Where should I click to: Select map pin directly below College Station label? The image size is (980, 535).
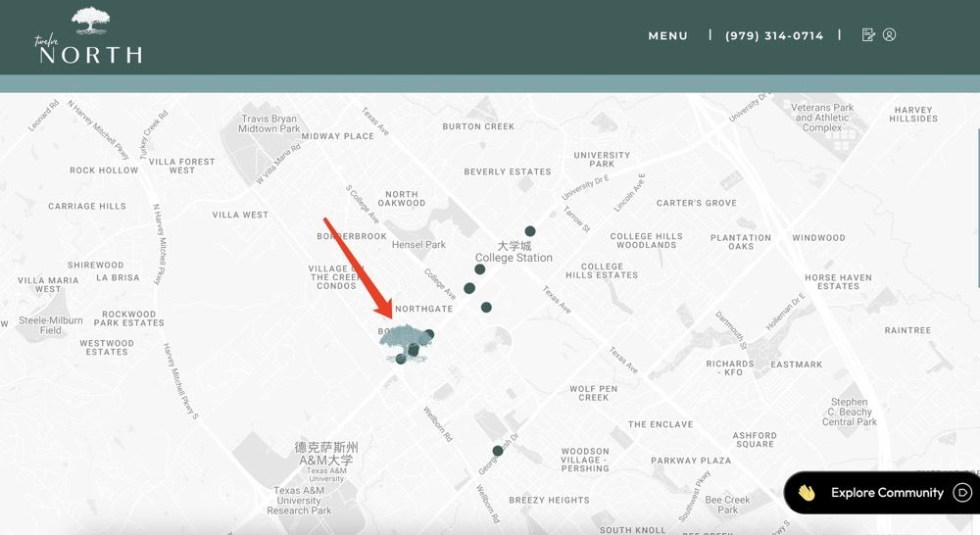(480, 269)
